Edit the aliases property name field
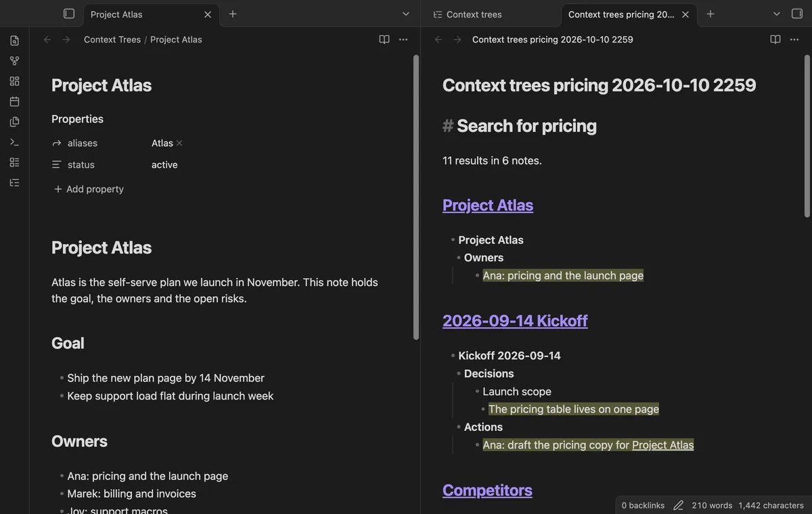Image resolution: width=812 pixels, height=514 pixels. [83, 143]
